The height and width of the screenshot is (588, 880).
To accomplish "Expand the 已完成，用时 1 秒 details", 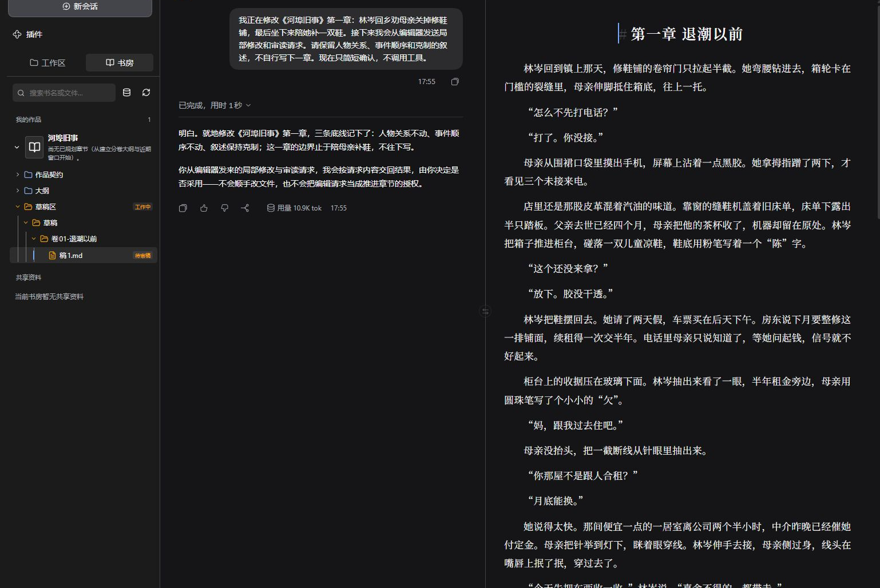I will [x=215, y=105].
